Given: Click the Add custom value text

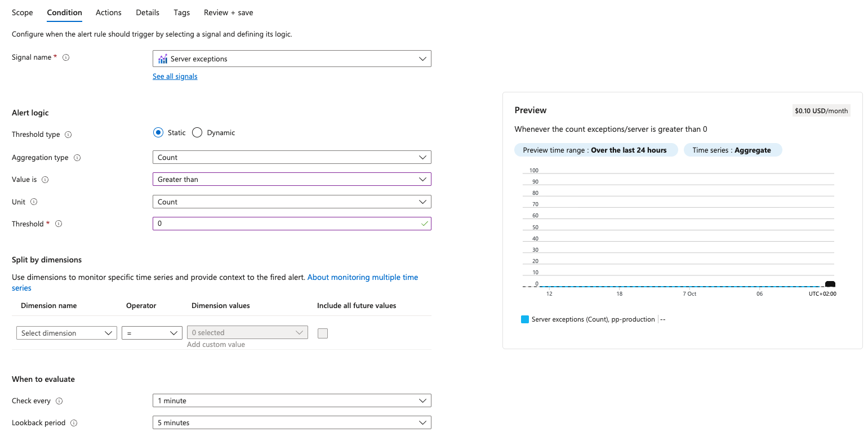Looking at the screenshot, I should click(216, 345).
